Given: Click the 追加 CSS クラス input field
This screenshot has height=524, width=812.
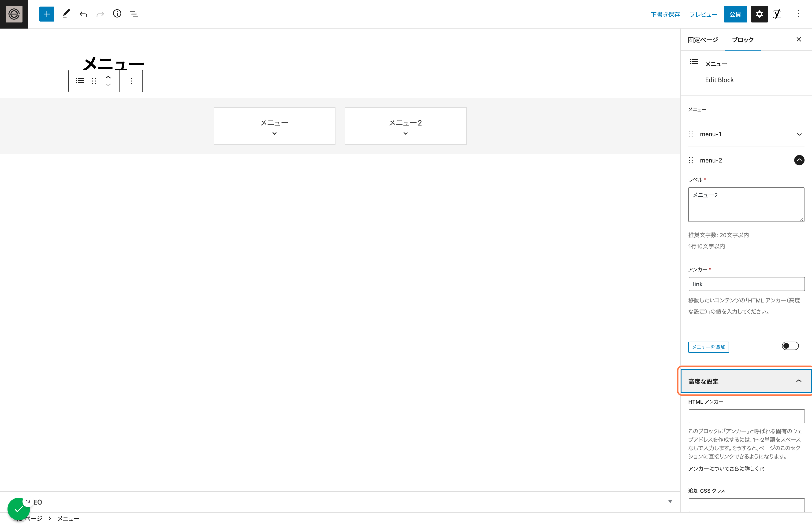Looking at the screenshot, I should click(746, 505).
